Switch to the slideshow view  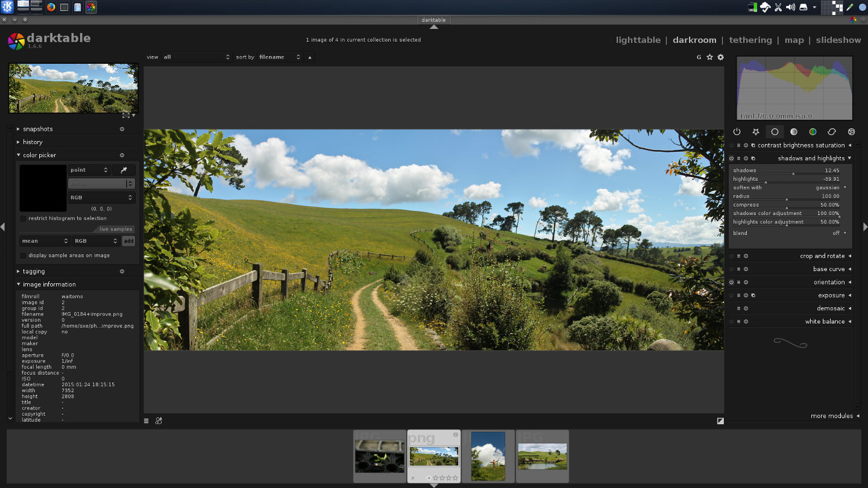pos(838,40)
